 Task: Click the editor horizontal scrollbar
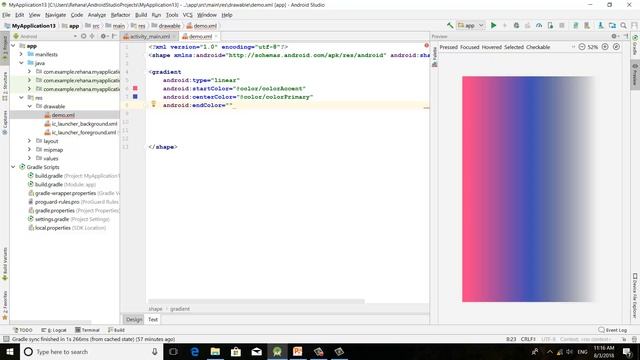click(x=256, y=302)
